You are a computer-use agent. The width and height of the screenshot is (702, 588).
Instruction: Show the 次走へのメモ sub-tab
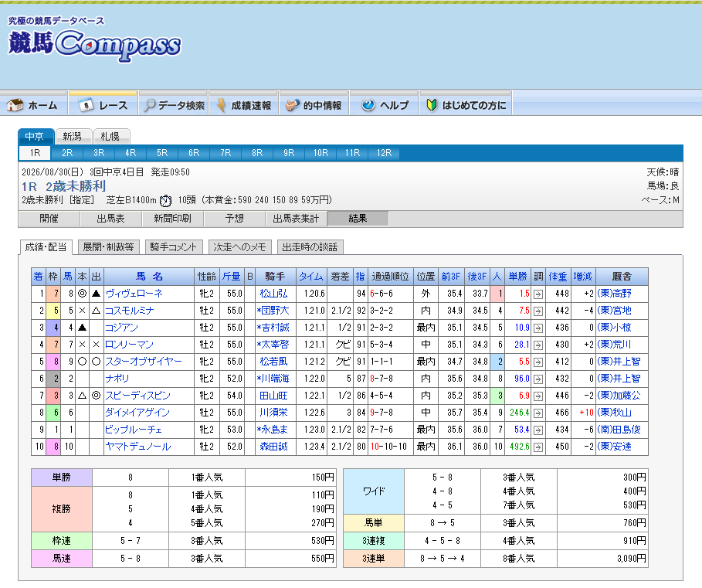point(239,247)
